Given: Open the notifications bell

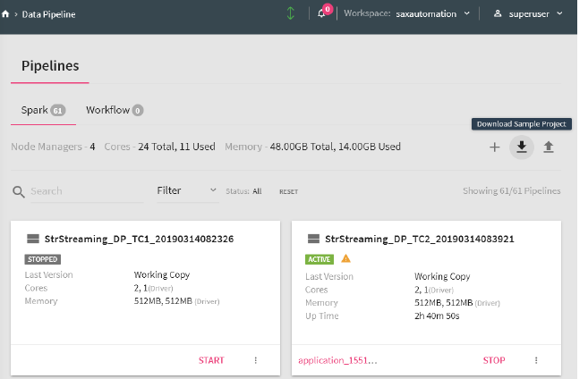Looking at the screenshot, I should coord(322,14).
